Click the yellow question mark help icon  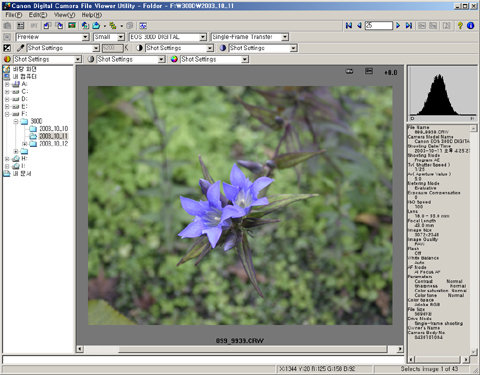pyautogui.click(x=460, y=25)
